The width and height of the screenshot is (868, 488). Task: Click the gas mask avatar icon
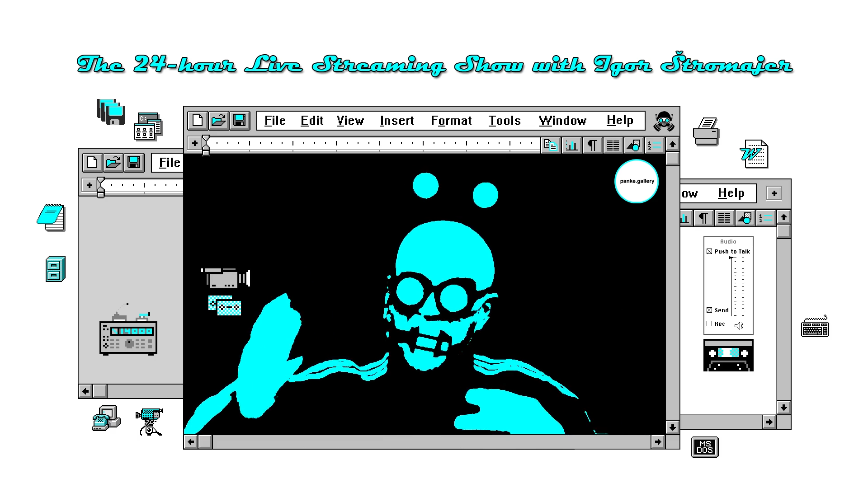664,121
